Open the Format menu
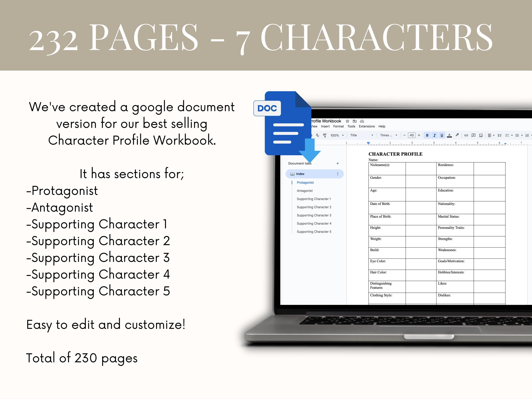 click(338, 126)
